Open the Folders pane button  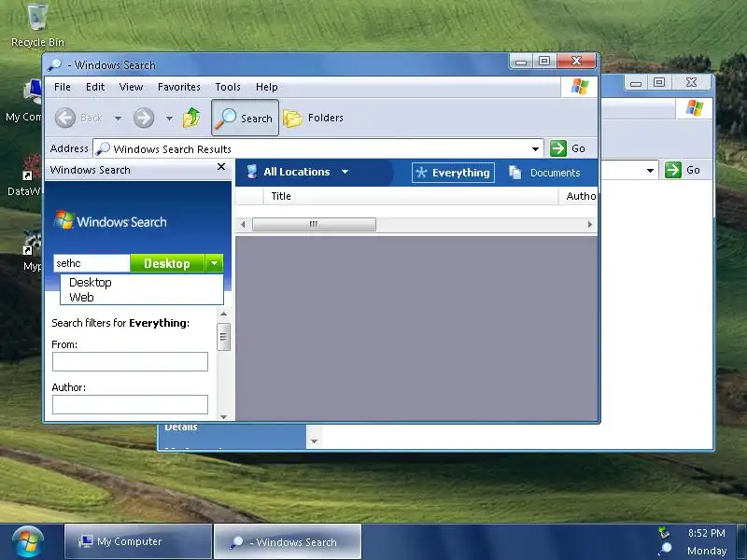point(314,118)
